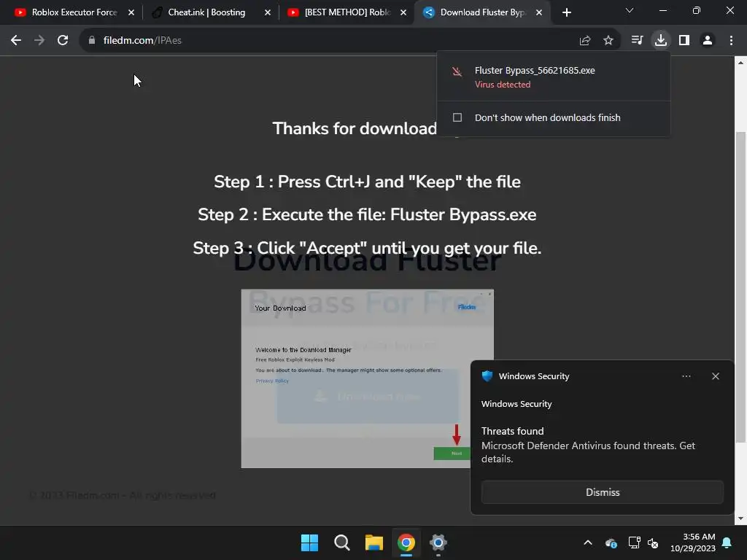The width and height of the screenshot is (747, 560).
Task: Open taskbar Search
Action: (341, 542)
